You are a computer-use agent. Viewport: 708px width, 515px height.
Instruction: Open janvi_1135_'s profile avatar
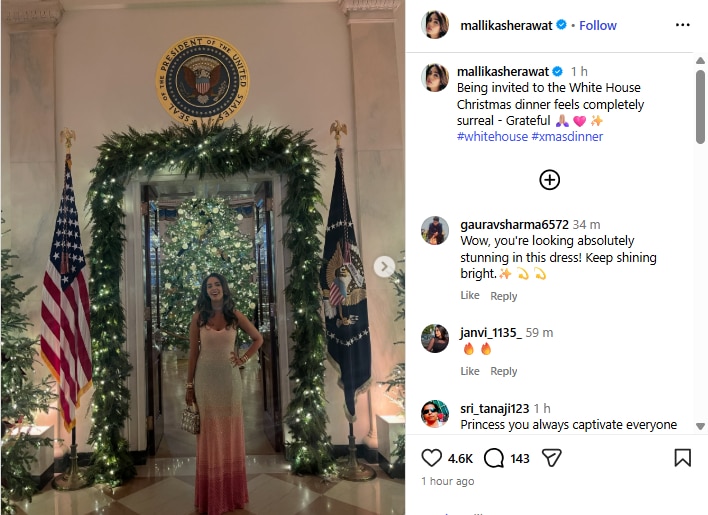pos(435,338)
